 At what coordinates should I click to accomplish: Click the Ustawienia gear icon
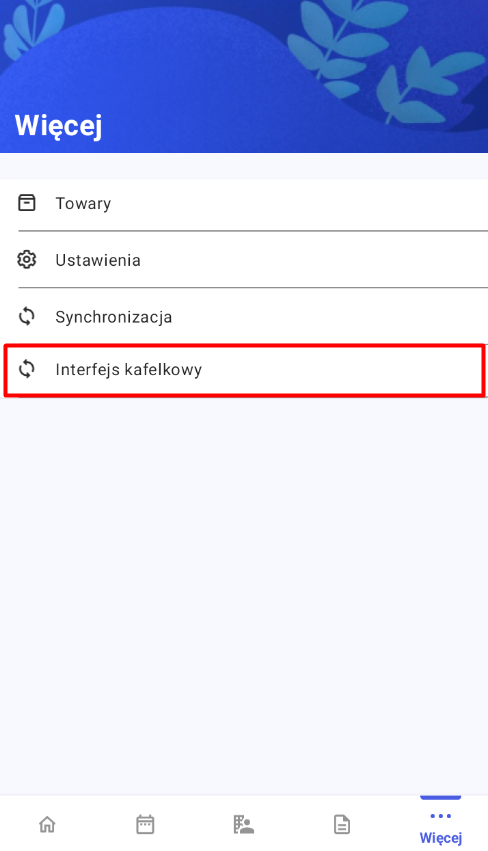[27, 260]
